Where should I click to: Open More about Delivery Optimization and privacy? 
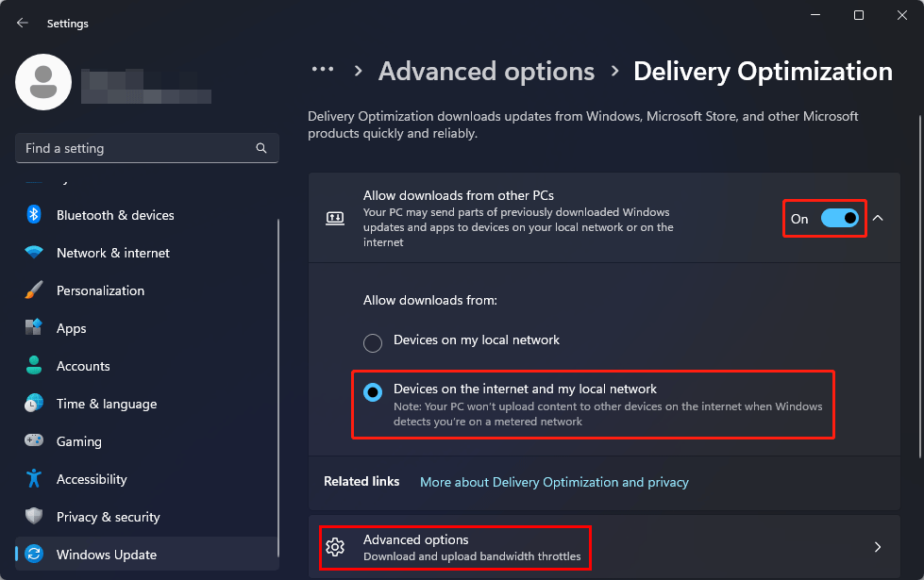tap(554, 482)
